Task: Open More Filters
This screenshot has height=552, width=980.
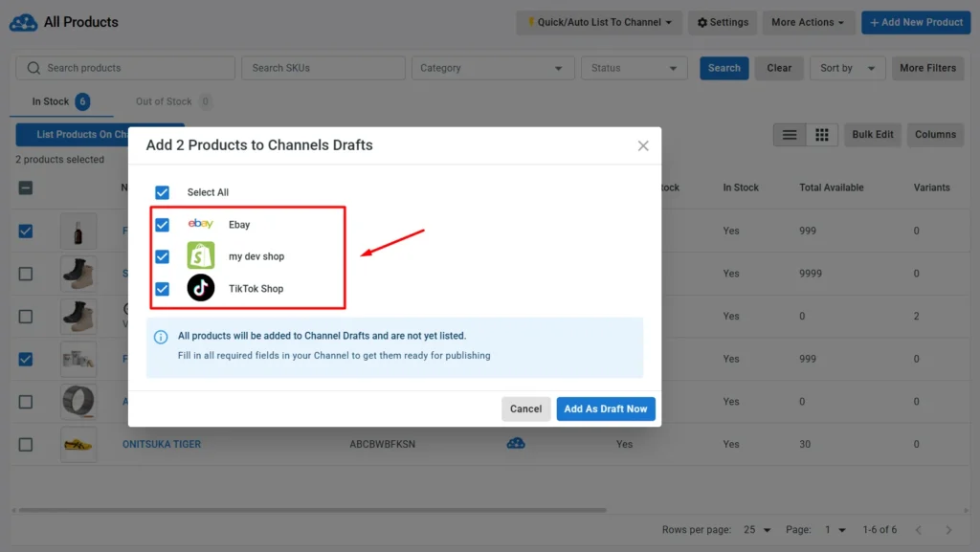Action: (x=927, y=68)
